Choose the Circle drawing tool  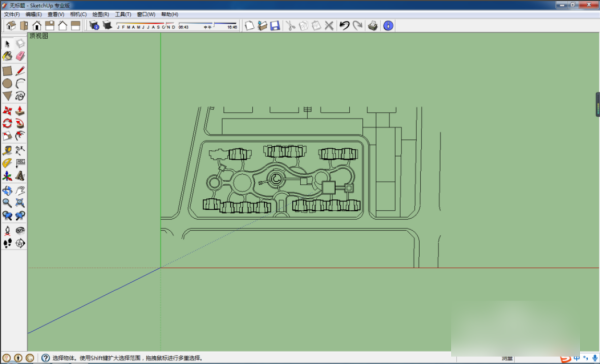tap(7, 83)
